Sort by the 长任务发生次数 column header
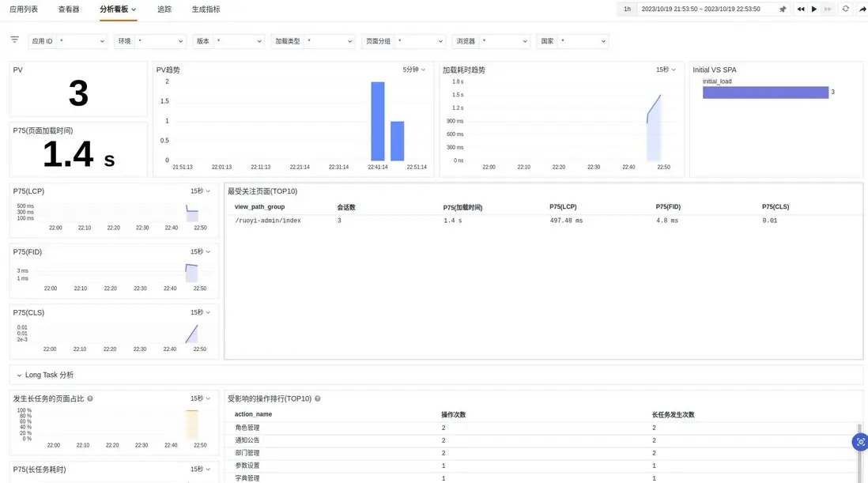Viewport: 868px width, 483px height. 674,414
